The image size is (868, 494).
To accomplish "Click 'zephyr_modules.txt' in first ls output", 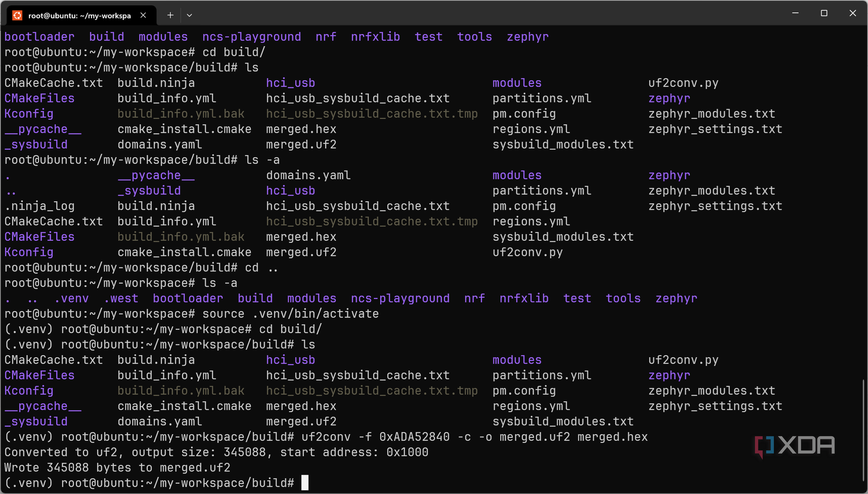I will tap(712, 114).
